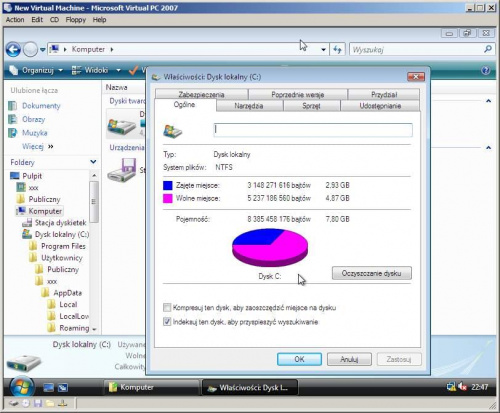Image resolution: width=500 pixels, height=413 pixels.
Task: Click the Show Desktop quick launch icon
Action: tap(49, 388)
